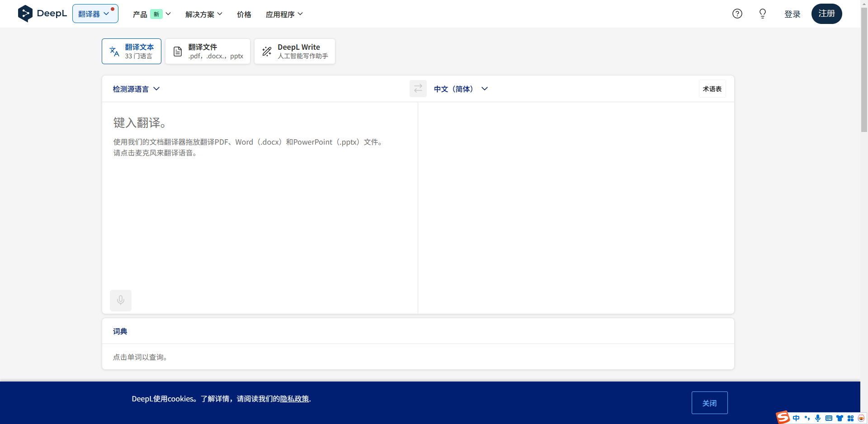Click the DeepL logo icon
Viewport: 868px width, 424px height.
click(25, 14)
